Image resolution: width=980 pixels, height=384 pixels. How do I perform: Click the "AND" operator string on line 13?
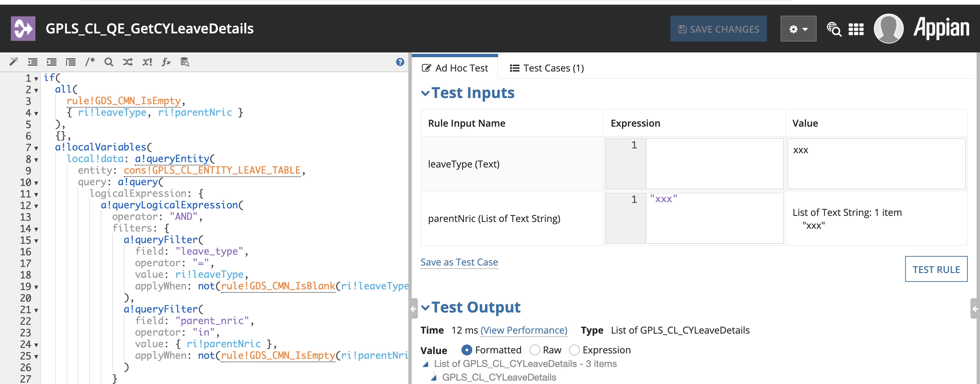(183, 217)
